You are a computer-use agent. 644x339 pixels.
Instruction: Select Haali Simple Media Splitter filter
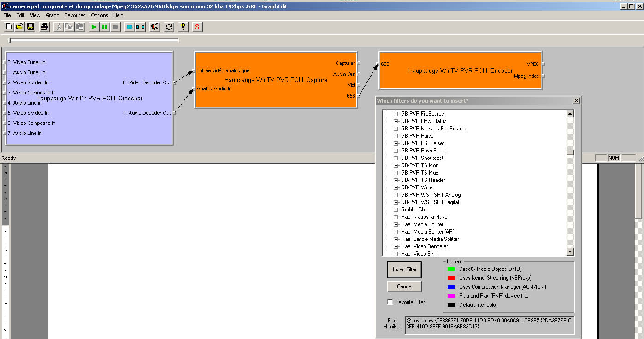click(430, 239)
